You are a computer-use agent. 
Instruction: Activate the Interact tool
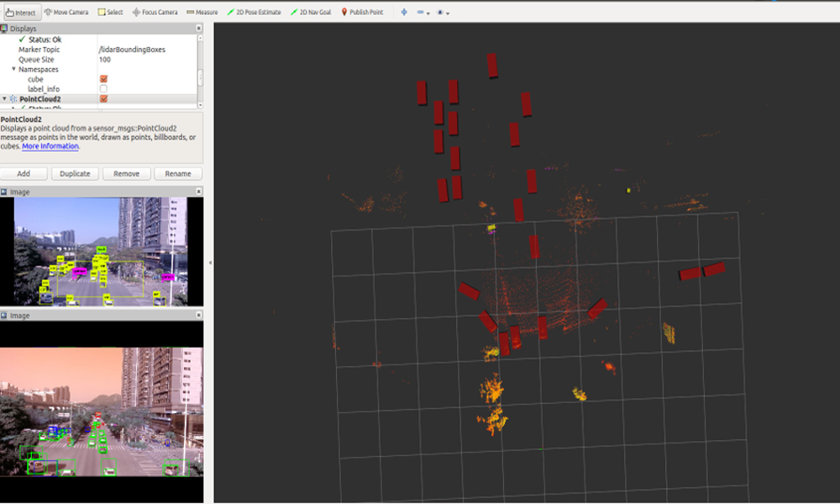tap(21, 13)
